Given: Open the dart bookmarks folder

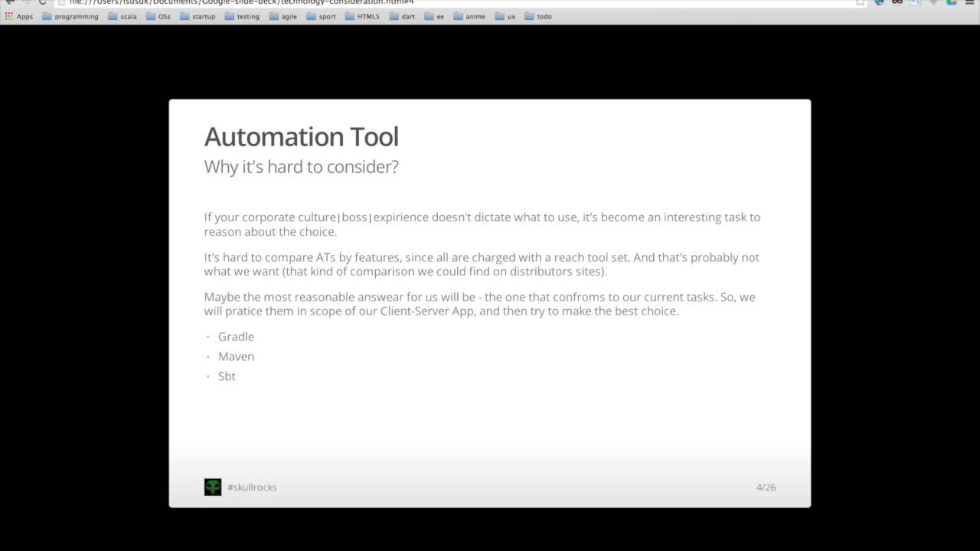Looking at the screenshot, I should pos(402,16).
